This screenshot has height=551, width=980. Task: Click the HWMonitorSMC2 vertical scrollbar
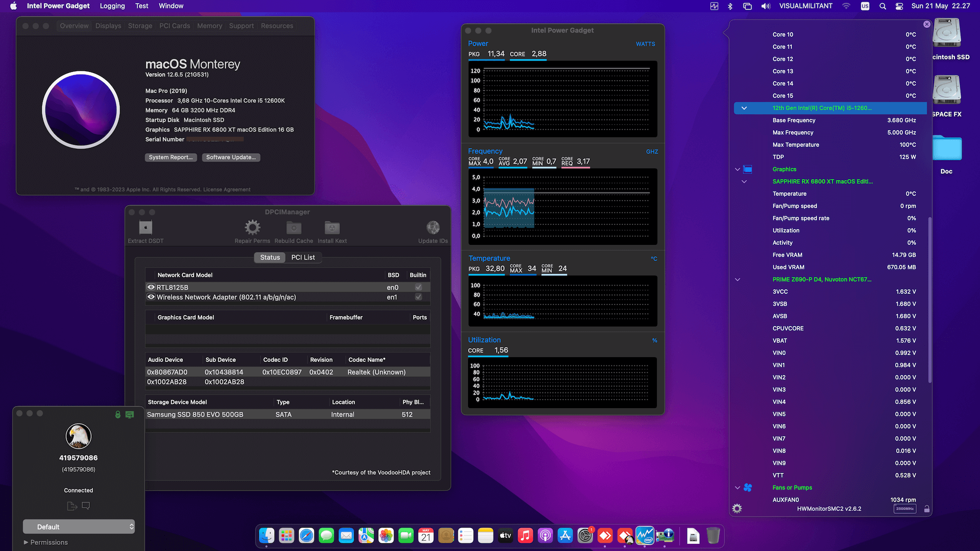(929, 300)
